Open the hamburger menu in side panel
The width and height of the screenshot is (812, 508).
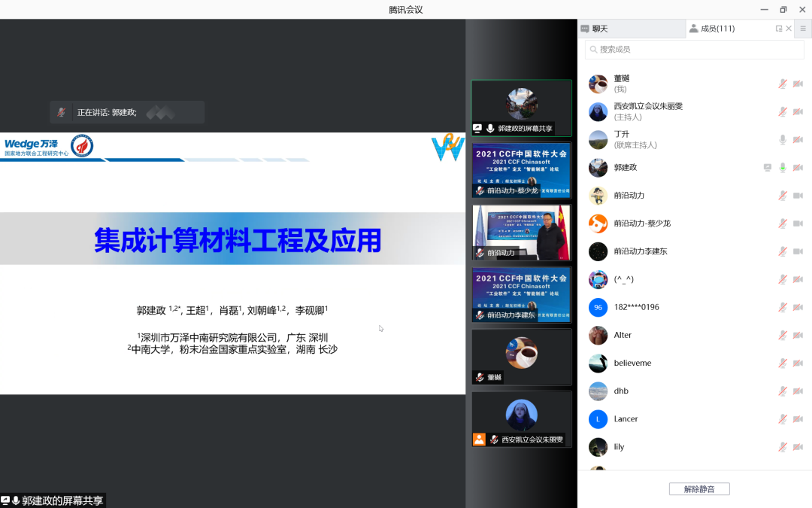pyautogui.click(x=802, y=29)
